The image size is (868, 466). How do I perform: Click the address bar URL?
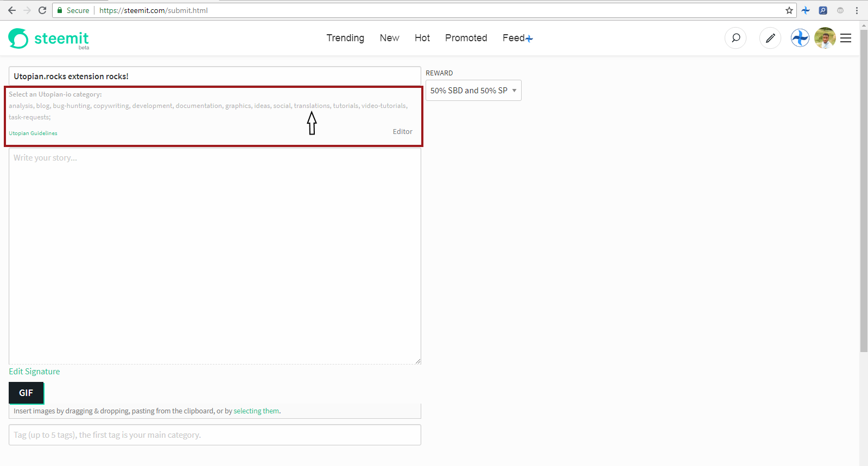154,10
